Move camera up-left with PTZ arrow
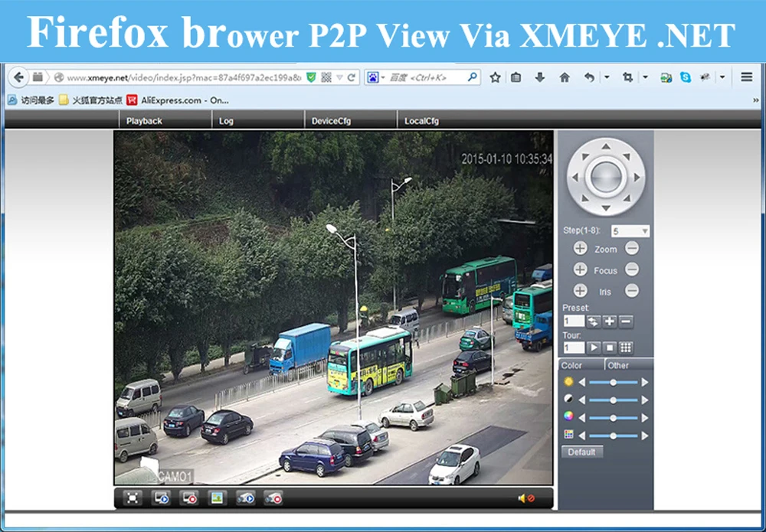This screenshot has height=532, width=766. (585, 157)
